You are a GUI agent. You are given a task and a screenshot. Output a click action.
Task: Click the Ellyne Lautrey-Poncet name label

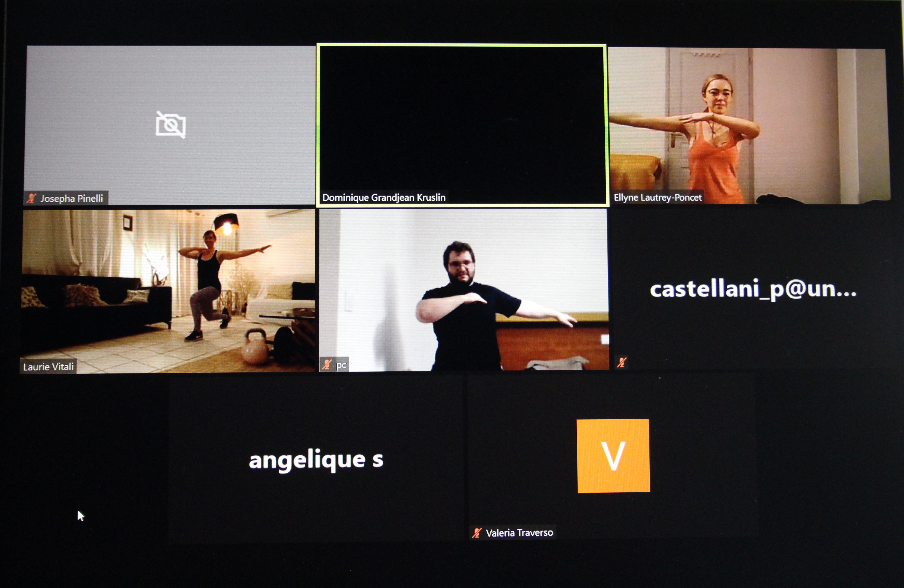[x=657, y=197]
